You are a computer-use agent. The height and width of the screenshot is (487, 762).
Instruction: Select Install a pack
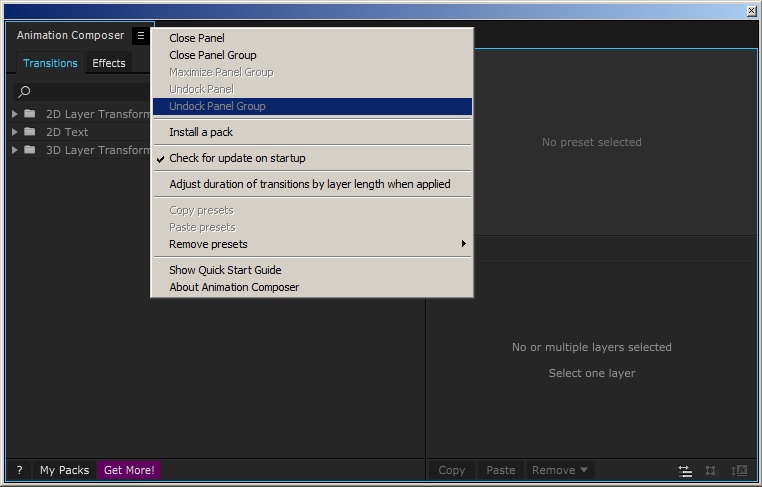(x=312, y=132)
